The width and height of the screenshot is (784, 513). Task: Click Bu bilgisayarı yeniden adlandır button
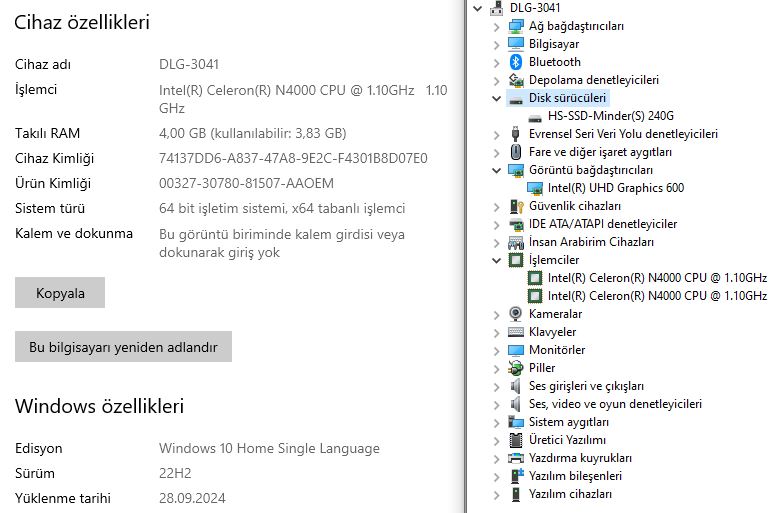(x=123, y=346)
